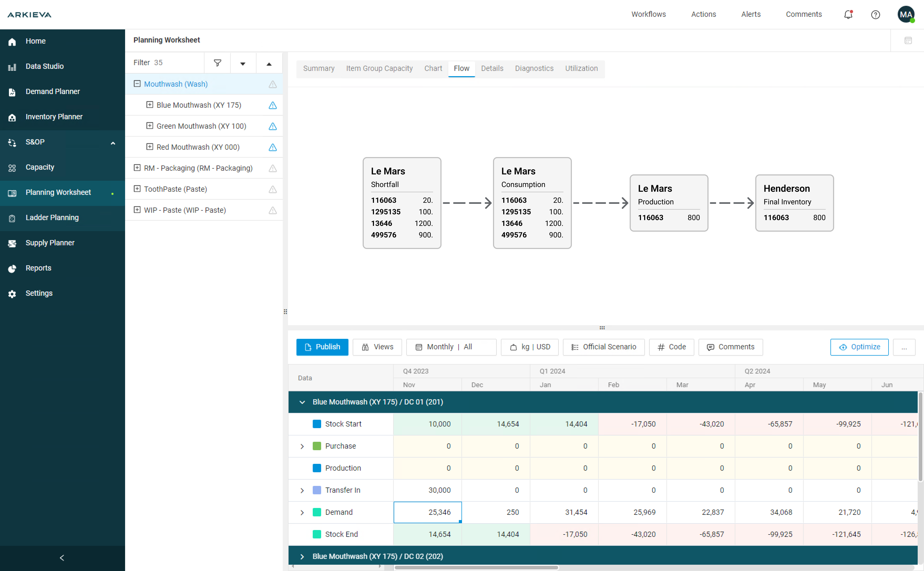
Task: Click Blue Mouthwash warning triangle icon
Action: click(x=272, y=105)
